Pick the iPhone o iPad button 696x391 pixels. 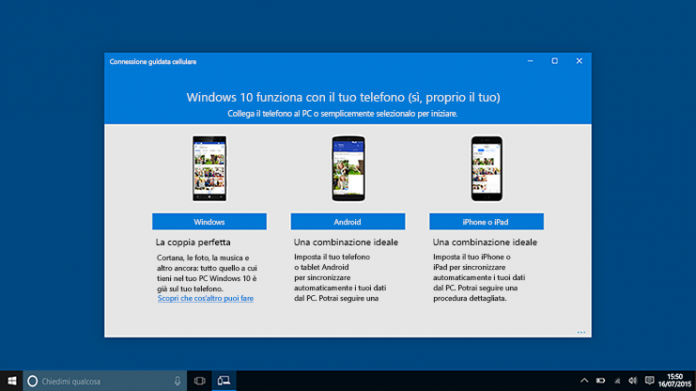click(x=486, y=221)
